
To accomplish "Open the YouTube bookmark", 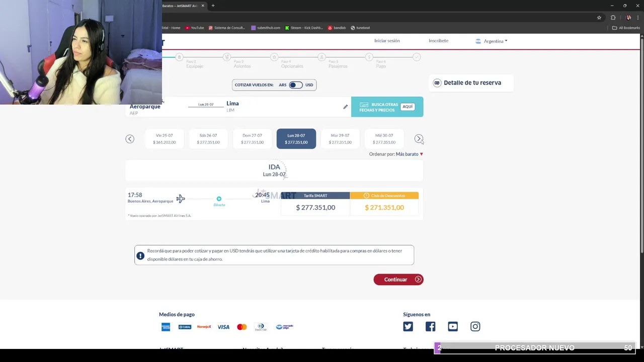I will pyautogui.click(x=194, y=28).
